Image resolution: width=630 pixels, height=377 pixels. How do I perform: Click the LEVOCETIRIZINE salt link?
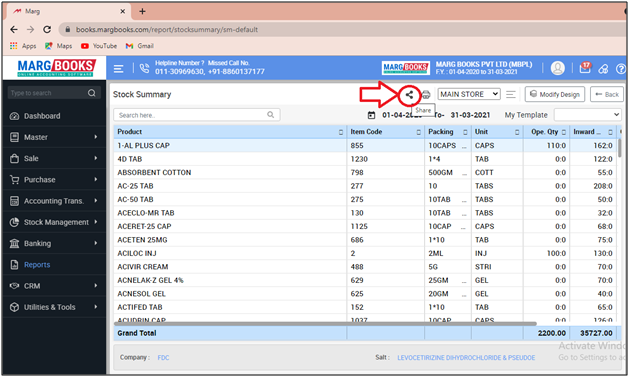pos(466,357)
